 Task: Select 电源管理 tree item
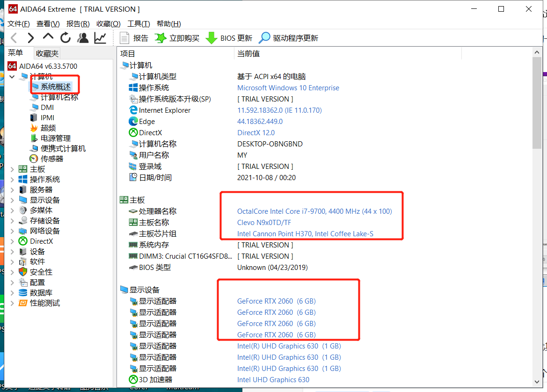56,138
